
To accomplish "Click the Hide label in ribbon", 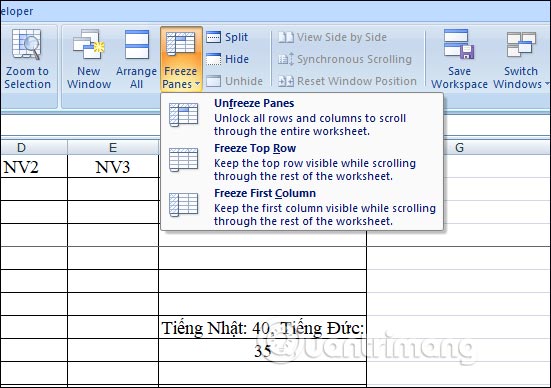I will tap(237, 59).
